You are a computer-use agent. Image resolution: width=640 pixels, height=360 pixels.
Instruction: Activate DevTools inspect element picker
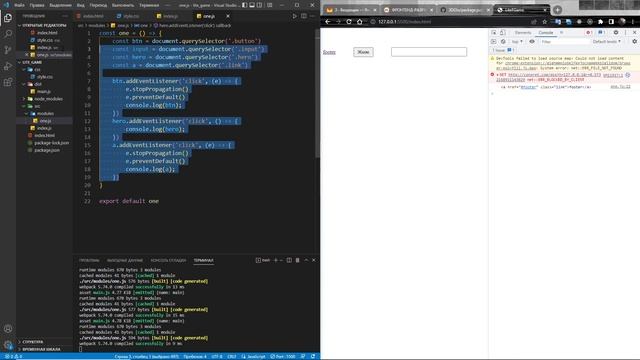click(x=494, y=33)
